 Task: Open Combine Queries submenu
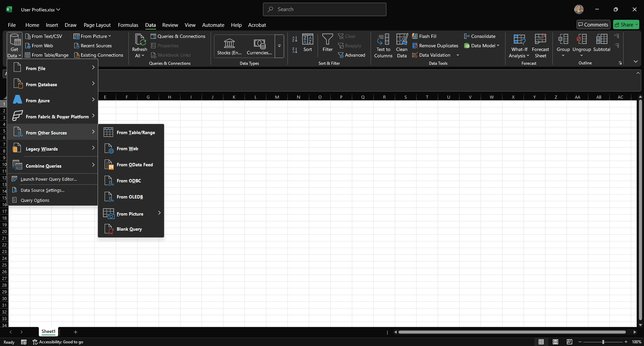coord(53,166)
